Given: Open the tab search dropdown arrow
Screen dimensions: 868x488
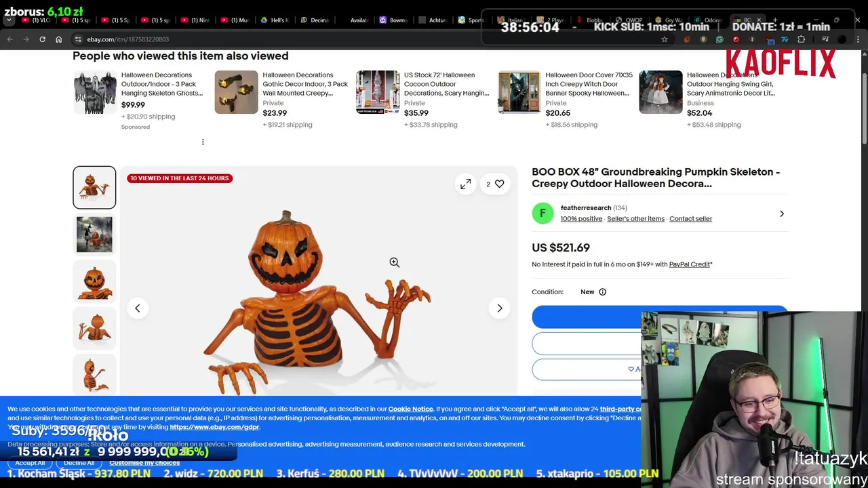Looking at the screenshot, I should pyautogui.click(x=9, y=20).
